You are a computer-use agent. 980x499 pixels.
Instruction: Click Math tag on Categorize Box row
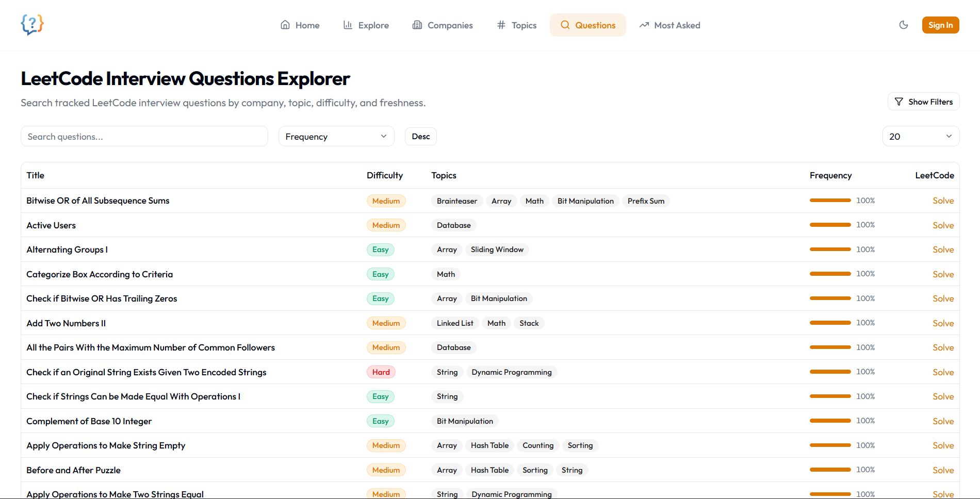point(446,274)
